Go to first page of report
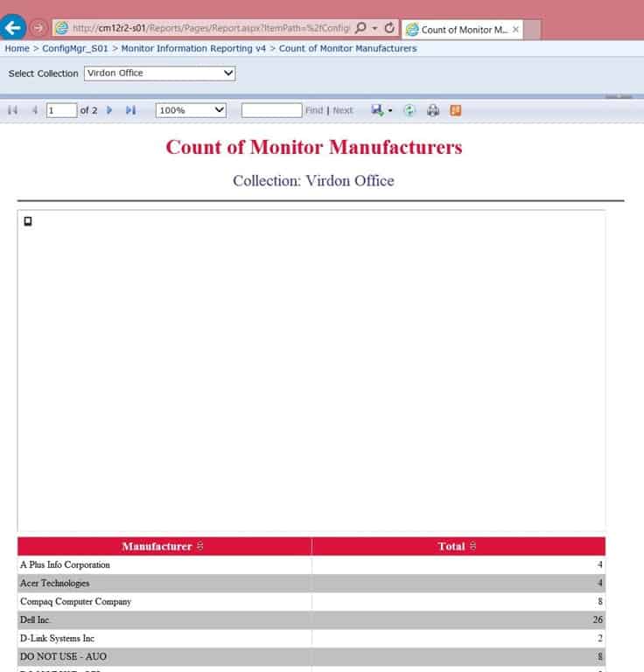This screenshot has width=644, height=672. tap(13, 110)
